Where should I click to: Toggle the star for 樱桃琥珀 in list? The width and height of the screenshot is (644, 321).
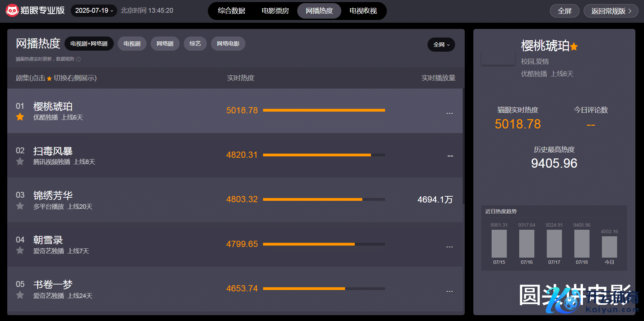tap(20, 117)
